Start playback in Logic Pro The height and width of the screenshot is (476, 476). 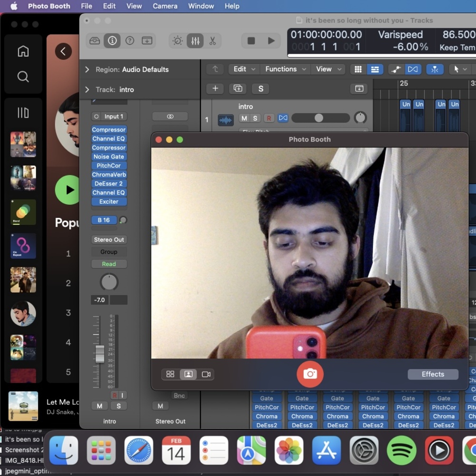[271, 40]
